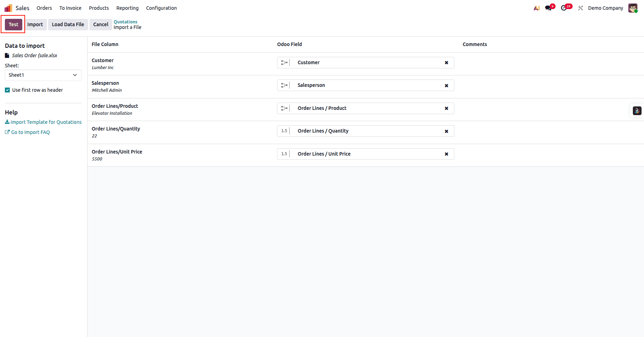644x337 pixels.
Task: Click the Test import button
Action: (x=13, y=24)
